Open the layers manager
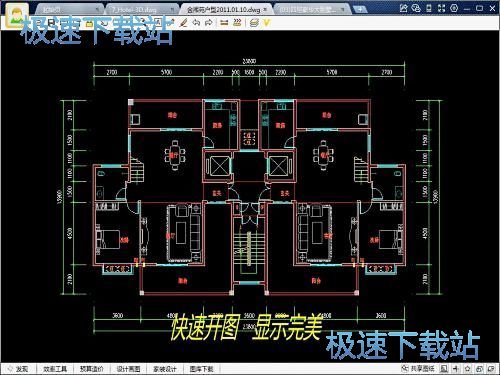Image resolution: width=500 pixels, height=375 pixels. (x=254, y=23)
